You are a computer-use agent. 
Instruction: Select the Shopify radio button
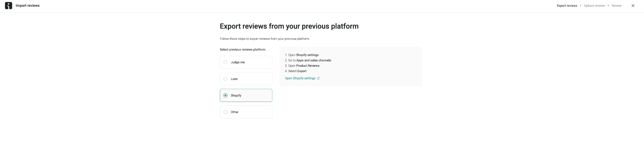click(225, 95)
